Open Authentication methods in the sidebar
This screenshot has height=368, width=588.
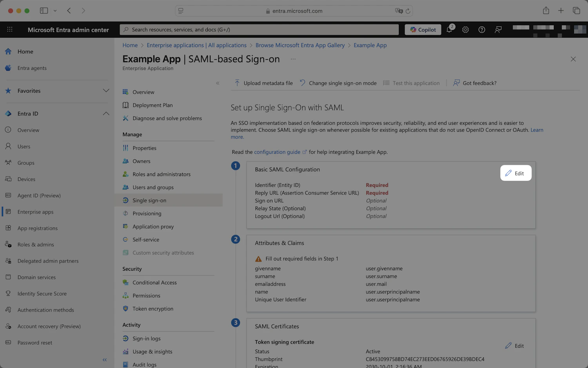[45, 310]
